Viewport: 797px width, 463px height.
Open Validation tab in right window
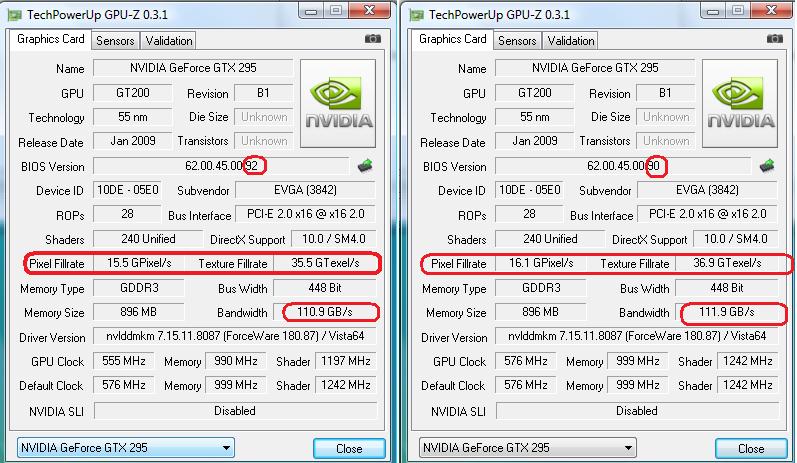tap(570, 41)
